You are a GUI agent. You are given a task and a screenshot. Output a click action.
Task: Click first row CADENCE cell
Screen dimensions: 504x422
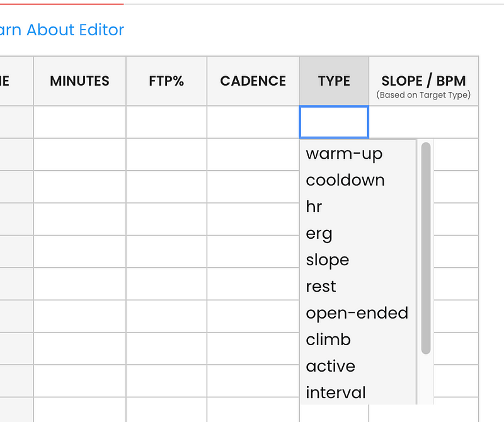coord(253,122)
